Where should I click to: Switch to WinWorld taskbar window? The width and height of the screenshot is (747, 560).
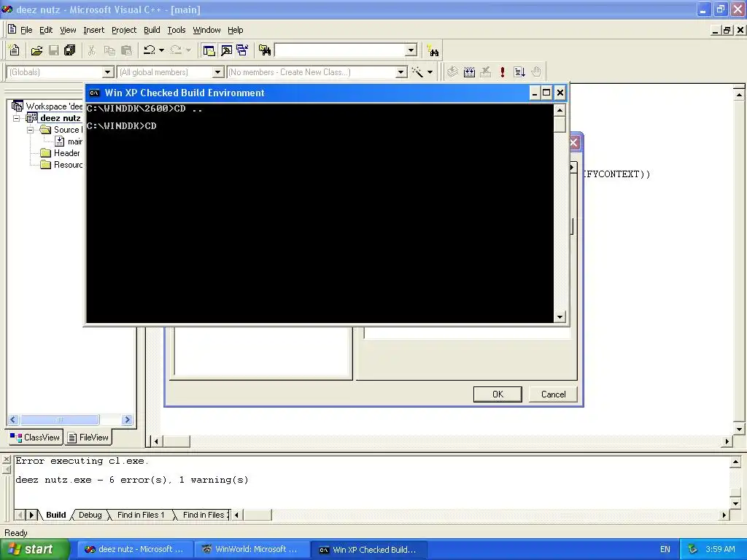(x=252, y=549)
